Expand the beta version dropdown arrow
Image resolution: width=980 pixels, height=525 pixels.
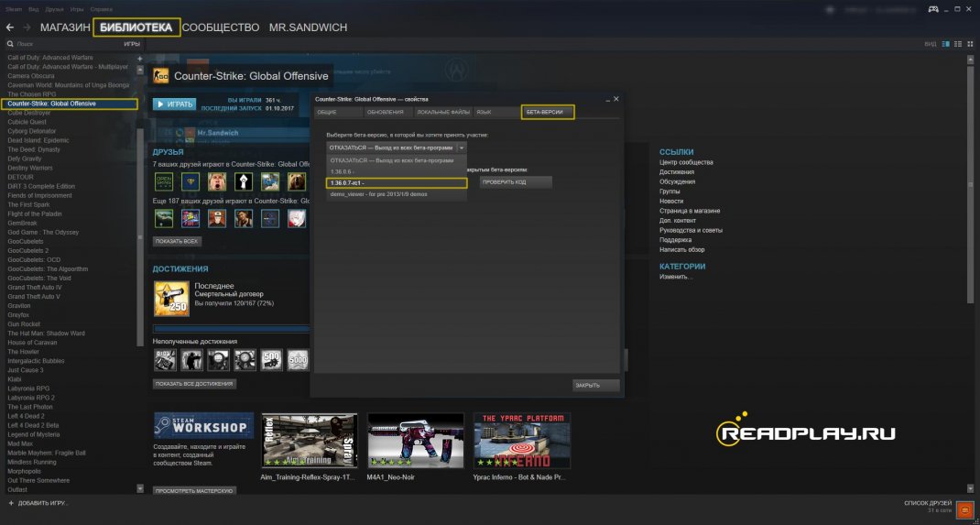[462, 148]
